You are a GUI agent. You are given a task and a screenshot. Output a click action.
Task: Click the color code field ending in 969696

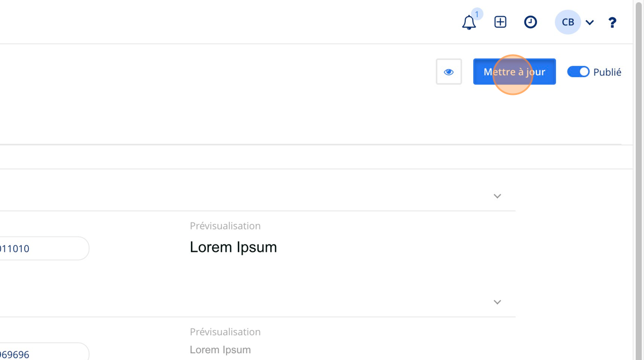pyautogui.click(x=44, y=351)
